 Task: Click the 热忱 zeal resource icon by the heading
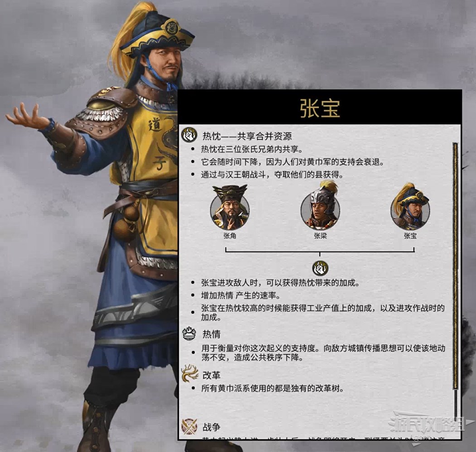(189, 135)
